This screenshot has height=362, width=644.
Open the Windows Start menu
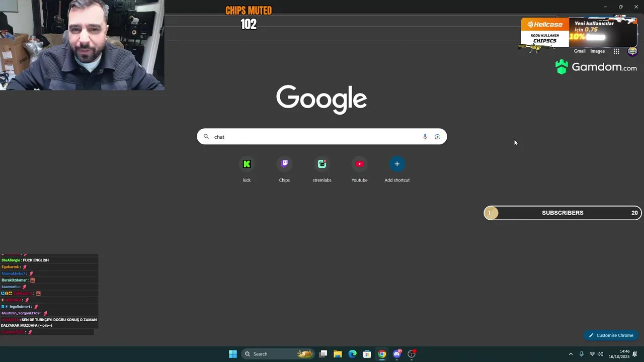pyautogui.click(x=233, y=354)
